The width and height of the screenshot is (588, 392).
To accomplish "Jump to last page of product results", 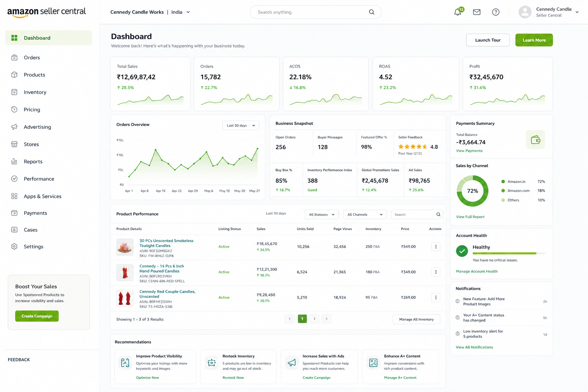I will pos(327,318).
